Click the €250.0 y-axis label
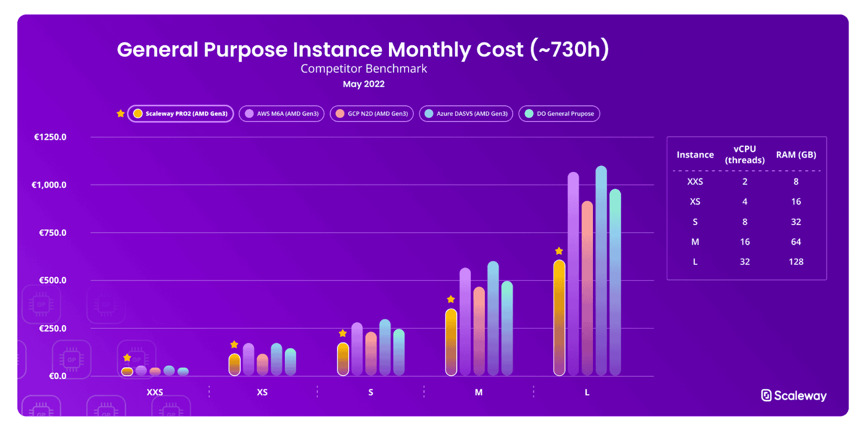 coord(53,328)
